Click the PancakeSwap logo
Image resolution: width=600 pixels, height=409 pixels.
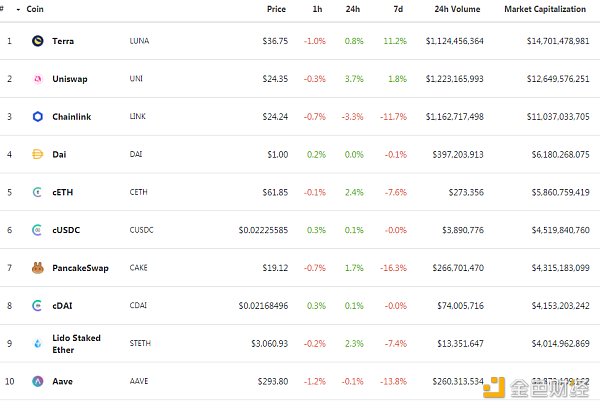pos(38,267)
